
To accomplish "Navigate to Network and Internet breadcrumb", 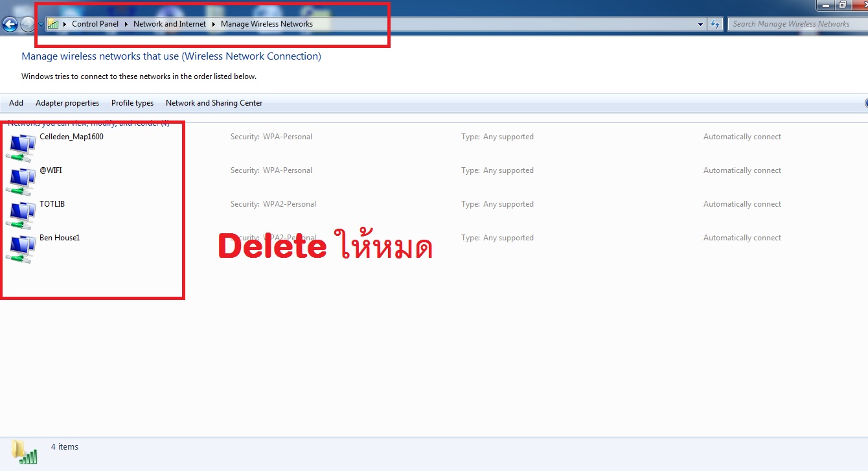I will (170, 24).
